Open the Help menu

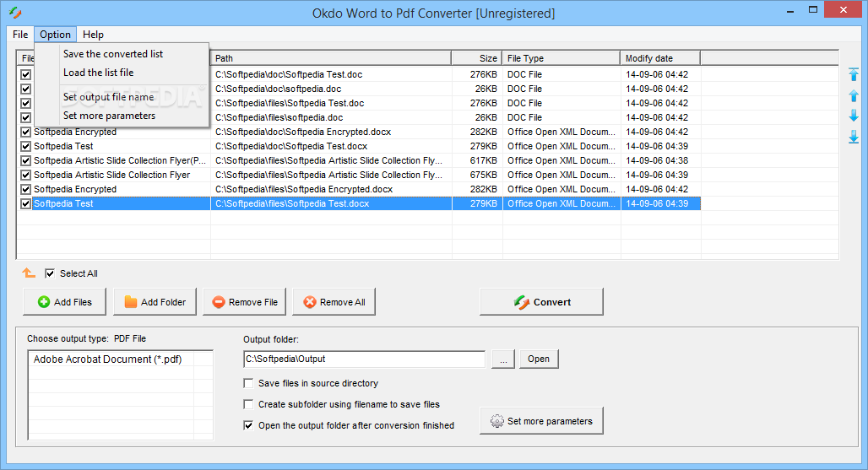[x=93, y=35]
